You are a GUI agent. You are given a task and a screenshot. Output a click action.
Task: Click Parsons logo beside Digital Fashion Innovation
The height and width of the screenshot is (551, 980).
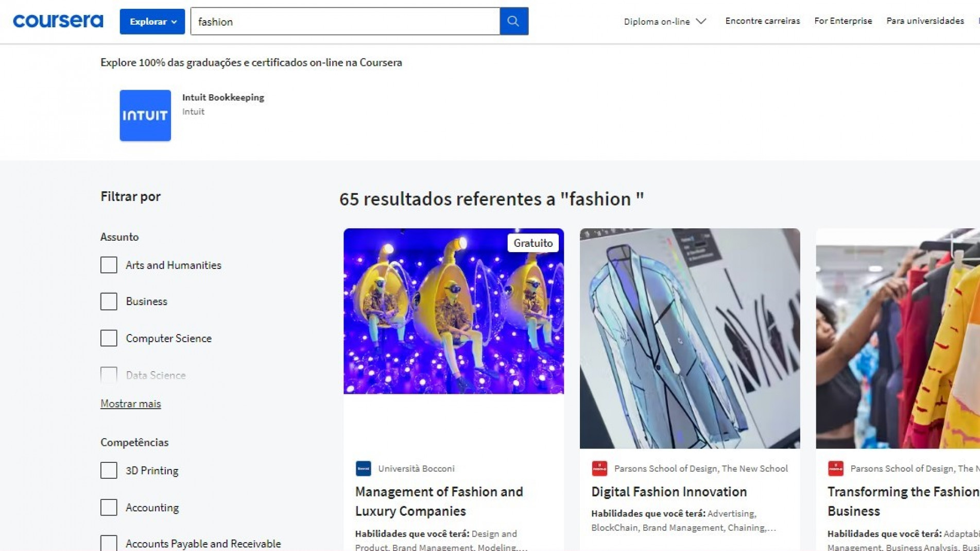click(599, 469)
